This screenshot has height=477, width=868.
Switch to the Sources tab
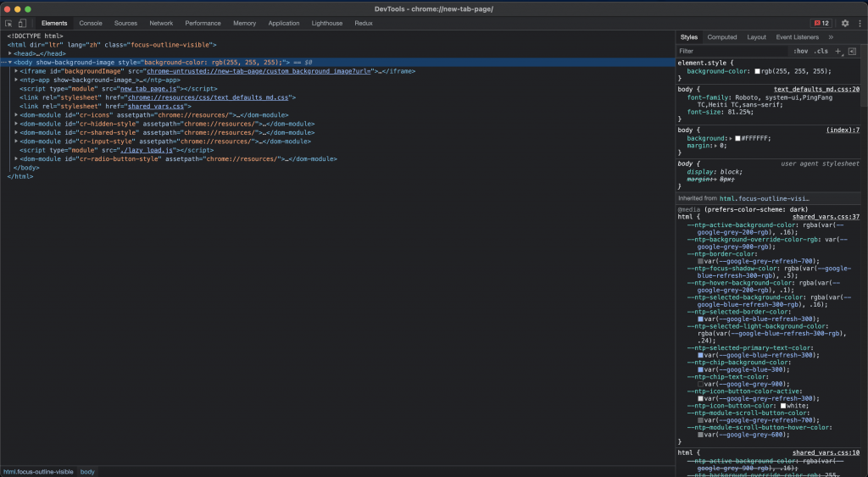[125, 23]
